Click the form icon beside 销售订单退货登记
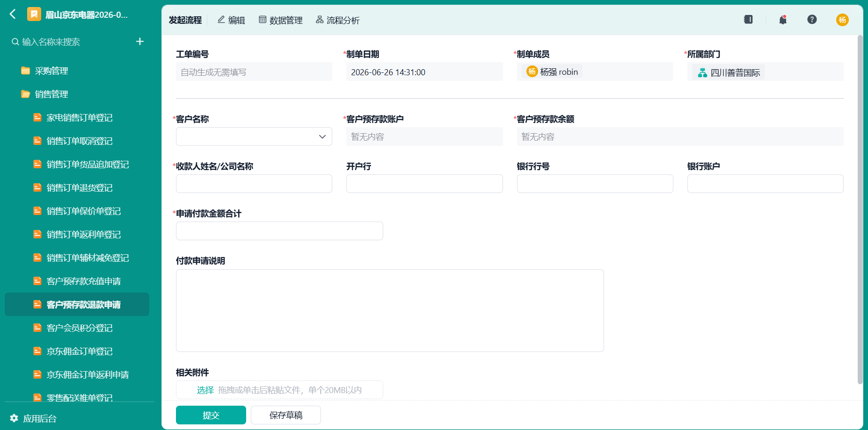The image size is (868, 430). pyautogui.click(x=37, y=187)
